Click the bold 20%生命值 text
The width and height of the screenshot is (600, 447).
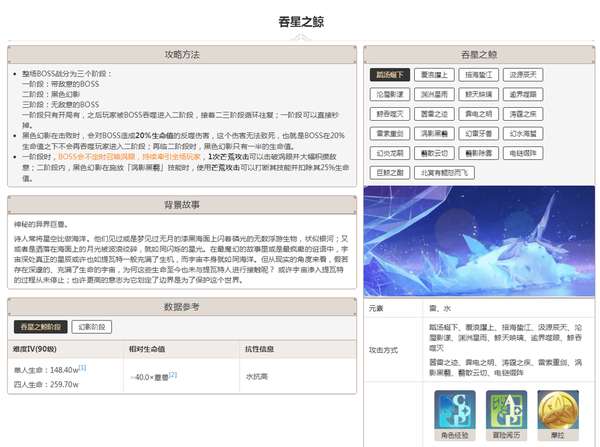155,135
